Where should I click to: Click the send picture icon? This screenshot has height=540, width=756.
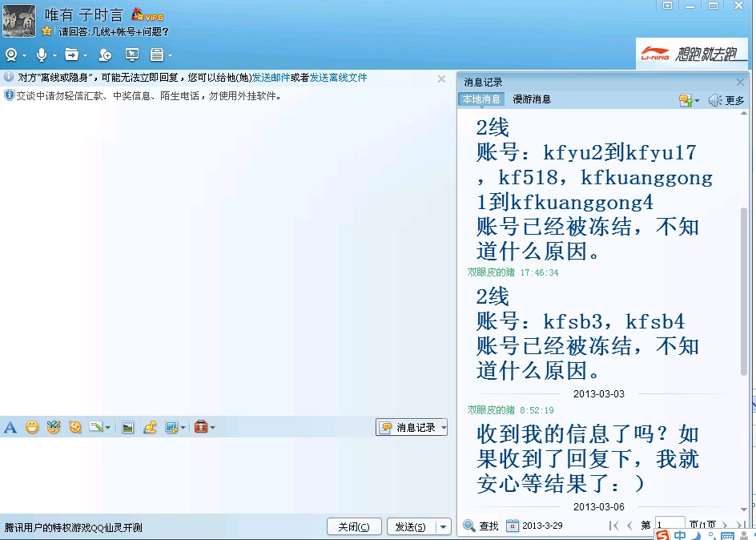coord(127,427)
